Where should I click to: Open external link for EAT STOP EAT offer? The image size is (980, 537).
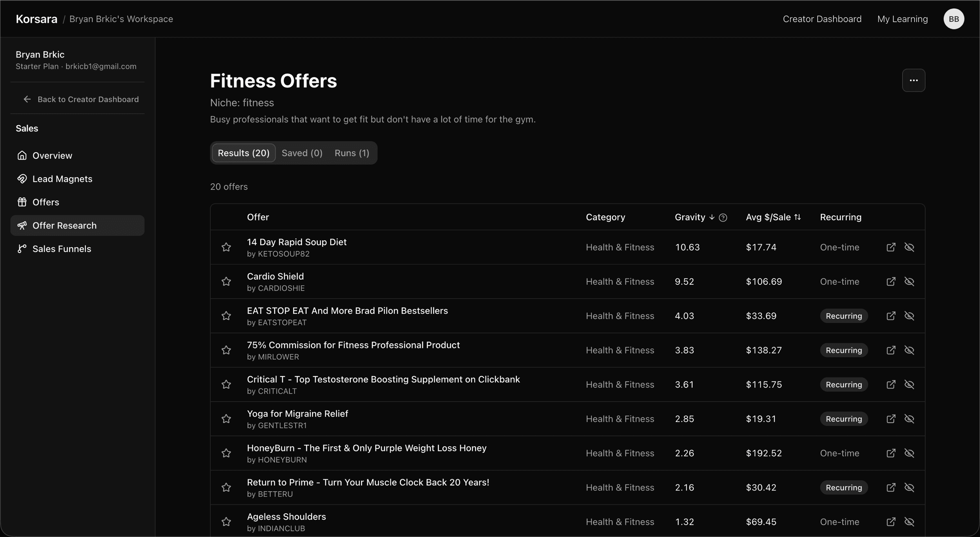pos(891,316)
